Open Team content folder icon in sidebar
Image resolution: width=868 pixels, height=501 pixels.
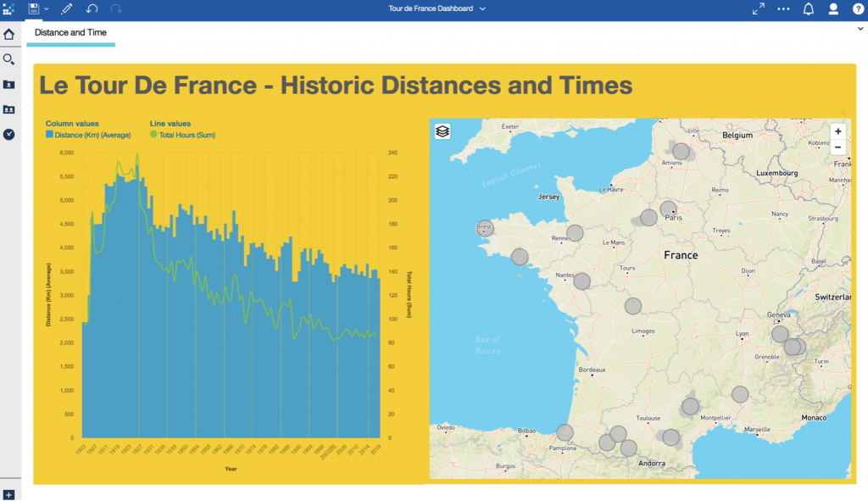[x=8, y=109]
